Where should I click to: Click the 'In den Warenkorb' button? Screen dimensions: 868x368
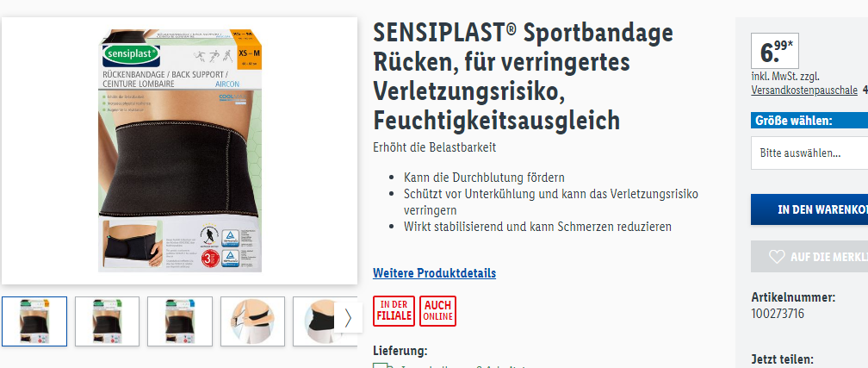809,209
